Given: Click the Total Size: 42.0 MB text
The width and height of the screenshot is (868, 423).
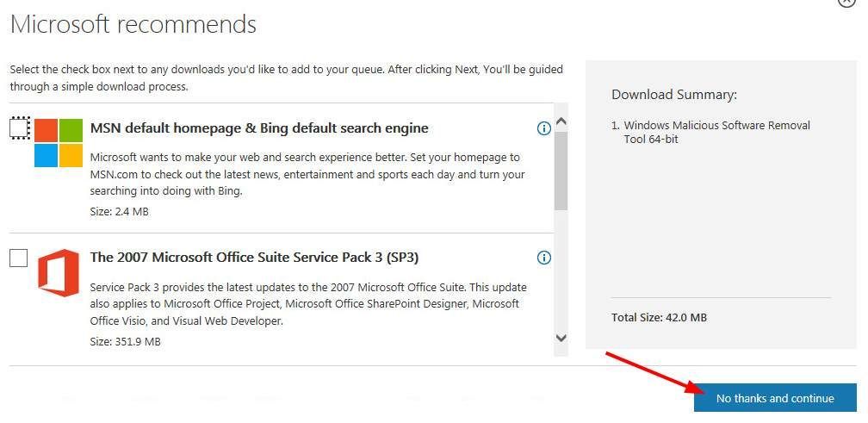Looking at the screenshot, I should (x=659, y=318).
